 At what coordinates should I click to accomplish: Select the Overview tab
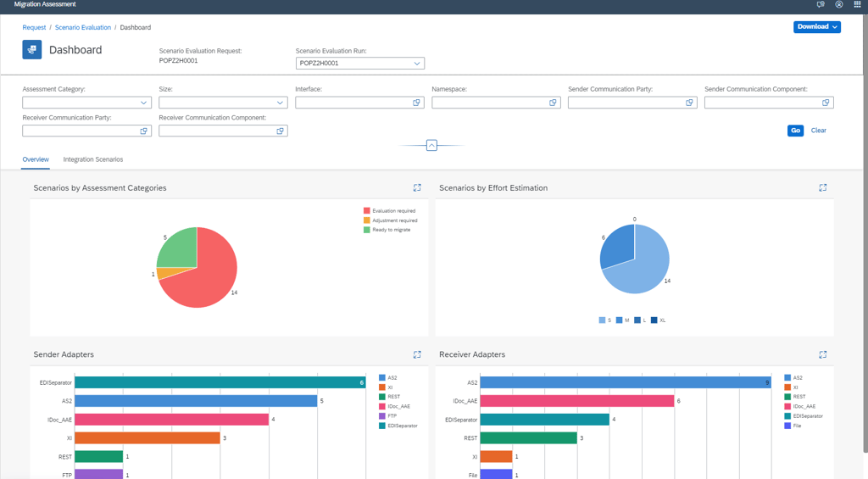[x=36, y=159]
